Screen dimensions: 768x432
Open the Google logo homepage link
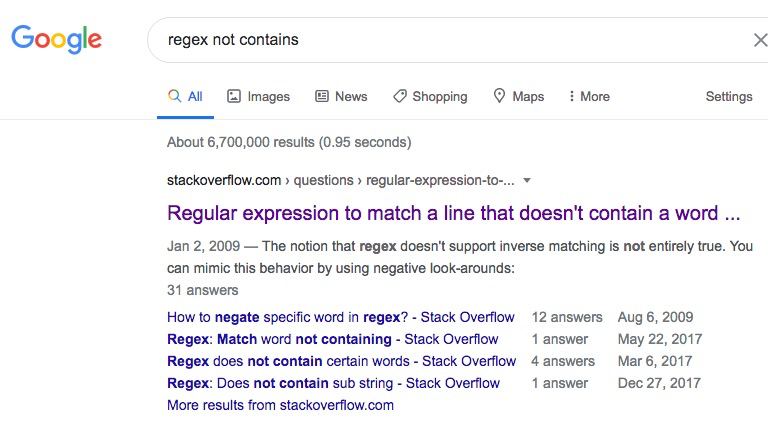(x=56, y=39)
